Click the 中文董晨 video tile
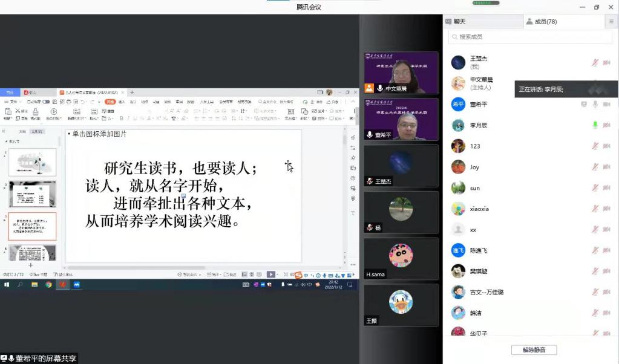 pyautogui.click(x=401, y=73)
